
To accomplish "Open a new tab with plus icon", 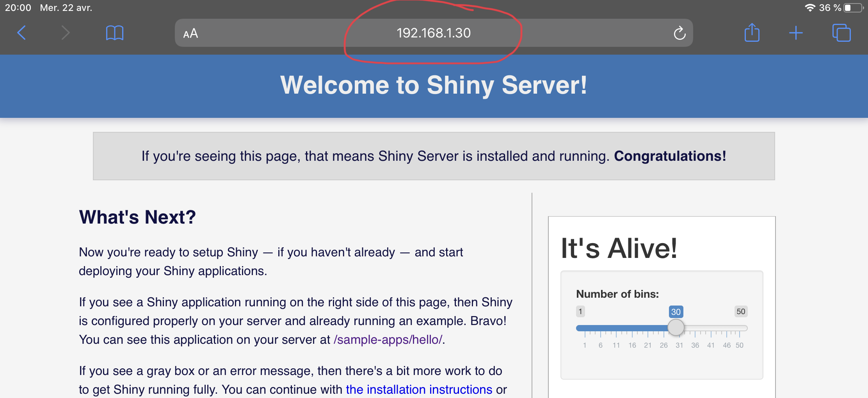I will 796,33.
